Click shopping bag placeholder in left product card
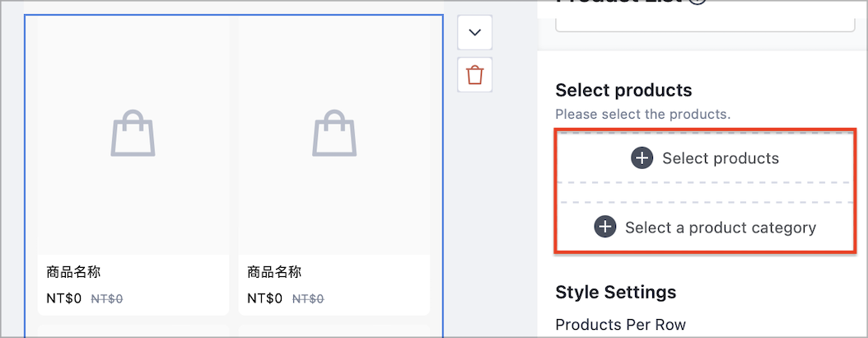This screenshot has height=338, width=868. pos(133,133)
